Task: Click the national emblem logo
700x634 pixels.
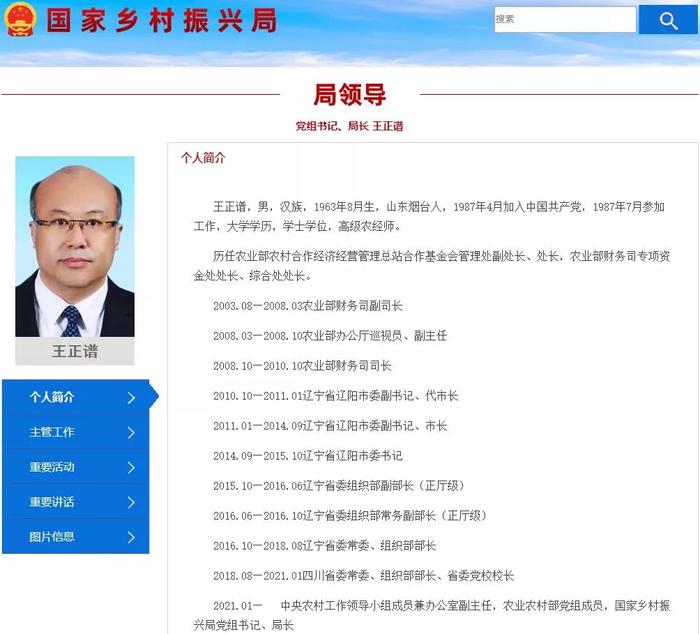Action: coord(20,19)
